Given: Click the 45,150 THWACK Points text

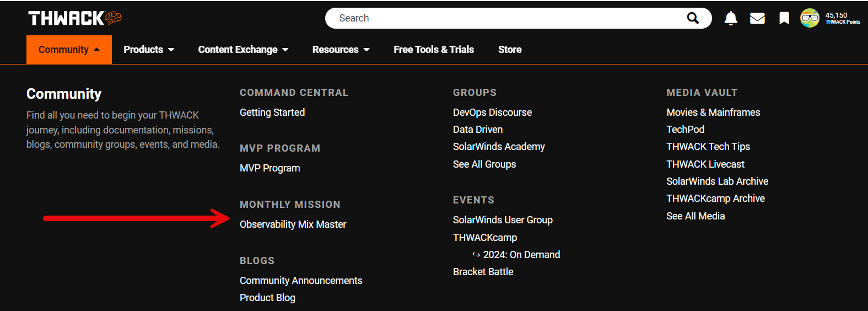Looking at the screenshot, I should [843, 18].
